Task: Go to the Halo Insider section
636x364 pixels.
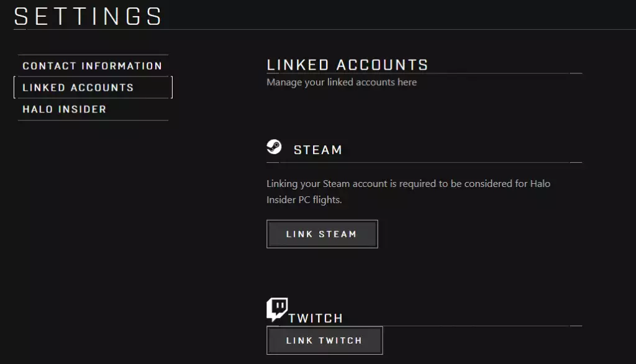Action: pos(65,109)
